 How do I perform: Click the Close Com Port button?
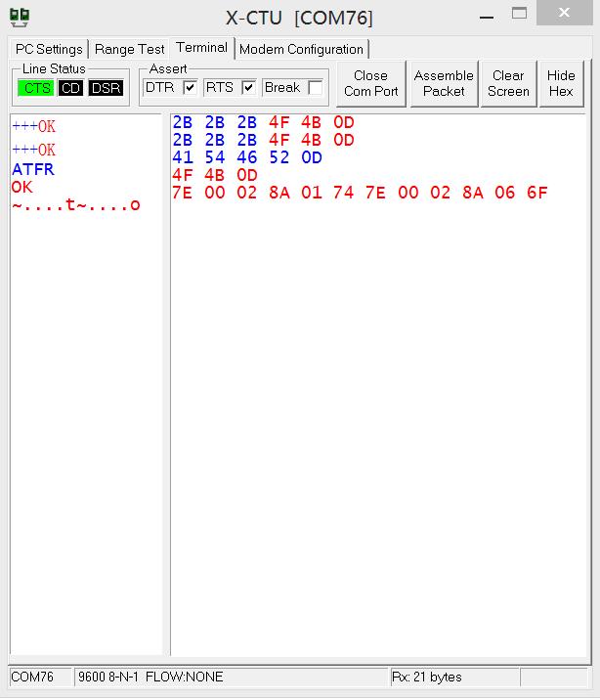pyautogui.click(x=371, y=83)
